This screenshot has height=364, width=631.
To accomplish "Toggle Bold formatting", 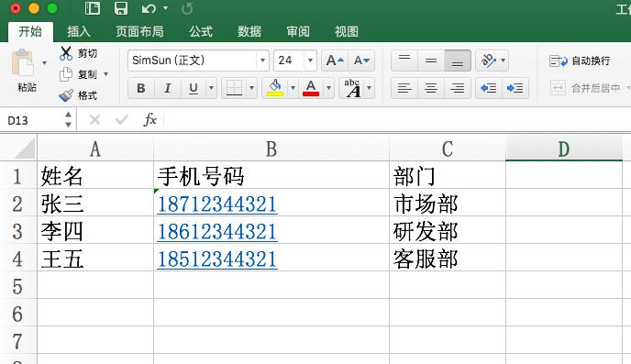I will click(141, 88).
